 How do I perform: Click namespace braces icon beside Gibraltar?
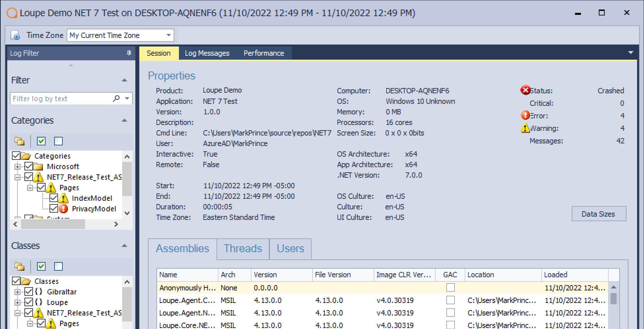point(39,291)
